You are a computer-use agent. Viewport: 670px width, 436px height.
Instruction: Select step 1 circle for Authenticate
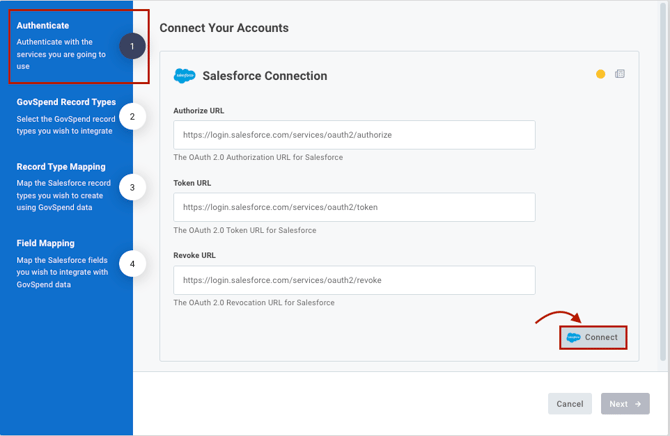[132, 46]
